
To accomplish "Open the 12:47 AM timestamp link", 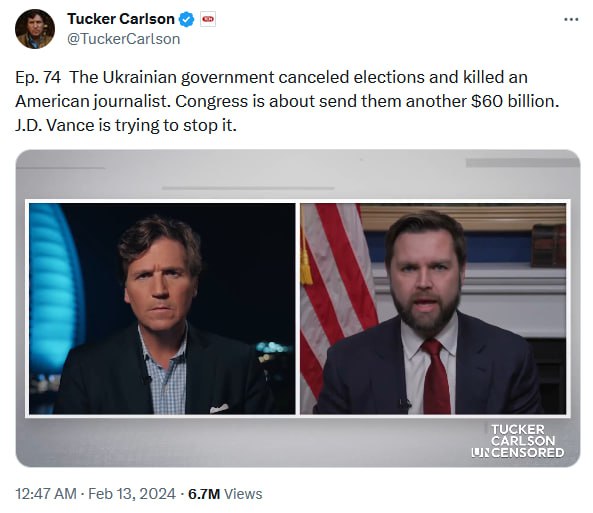I will coord(46,494).
